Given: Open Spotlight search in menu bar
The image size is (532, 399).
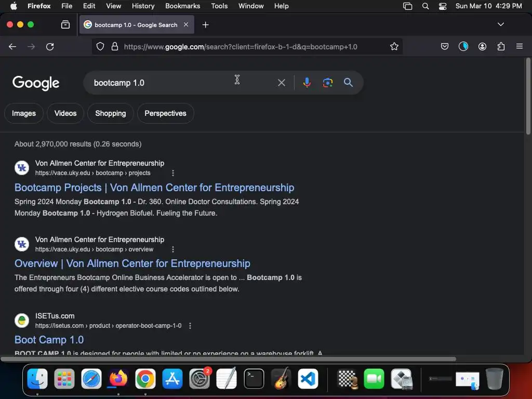Looking at the screenshot, I should (x=425, y=6).
